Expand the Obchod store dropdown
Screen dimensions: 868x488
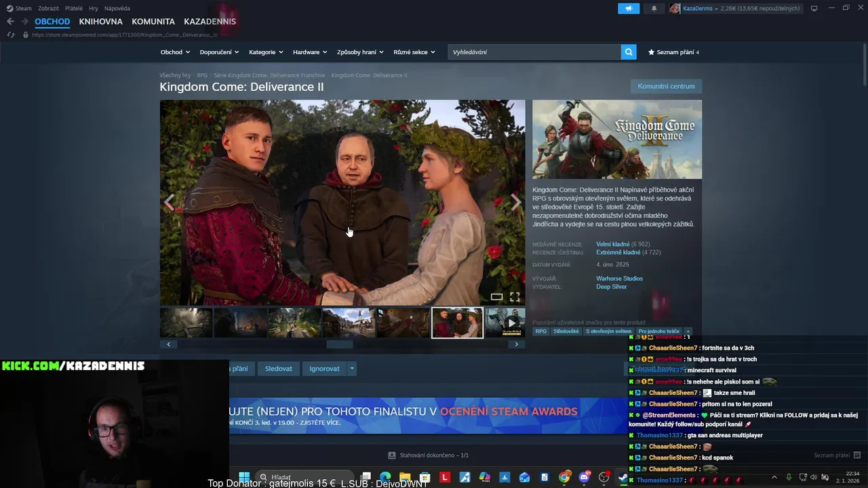[175, 52]
